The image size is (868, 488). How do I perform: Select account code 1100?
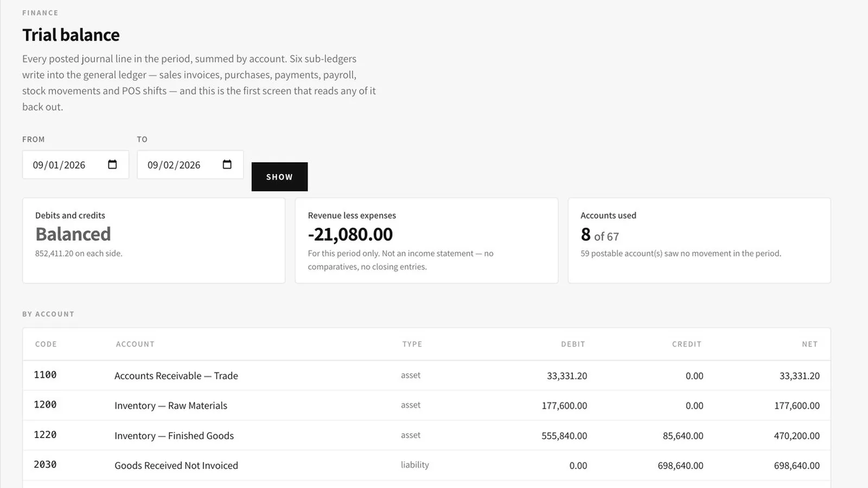(x=45, y=375)
